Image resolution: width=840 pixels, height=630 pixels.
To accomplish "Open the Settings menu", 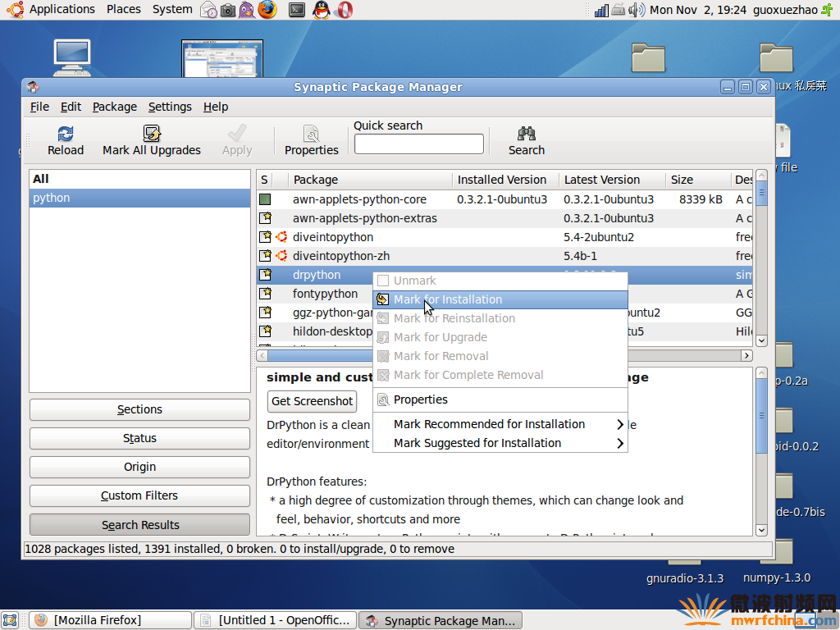I will [x=170, y=107].
